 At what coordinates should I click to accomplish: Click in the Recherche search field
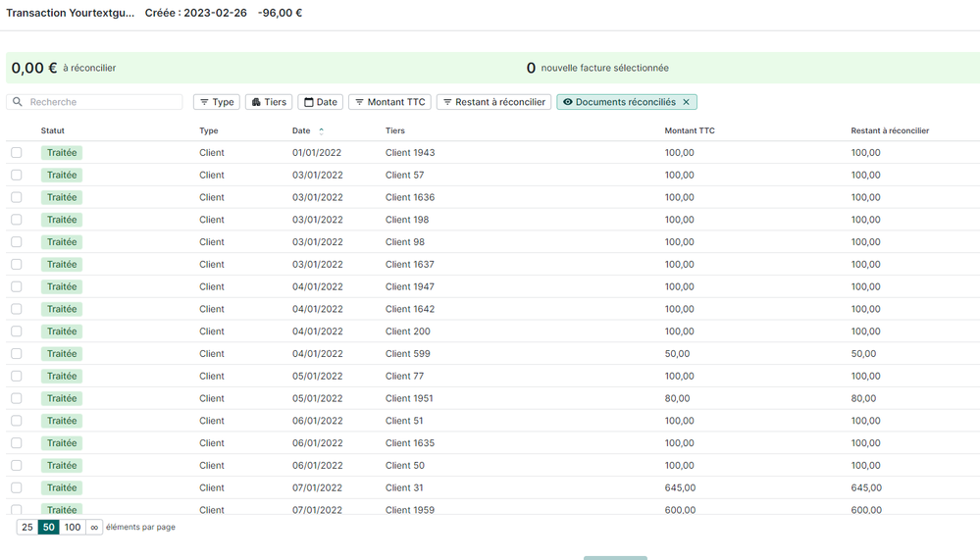pos(103,102)
